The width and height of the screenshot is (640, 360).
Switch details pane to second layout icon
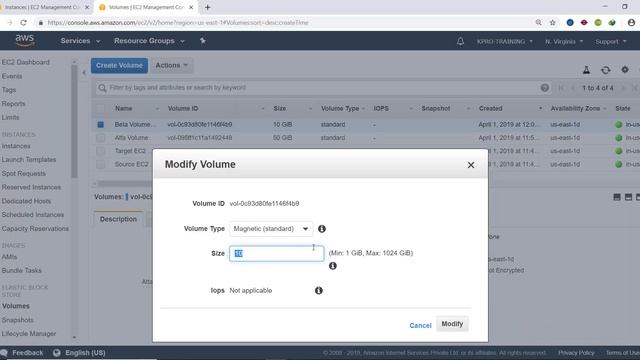tap(628, 197)
